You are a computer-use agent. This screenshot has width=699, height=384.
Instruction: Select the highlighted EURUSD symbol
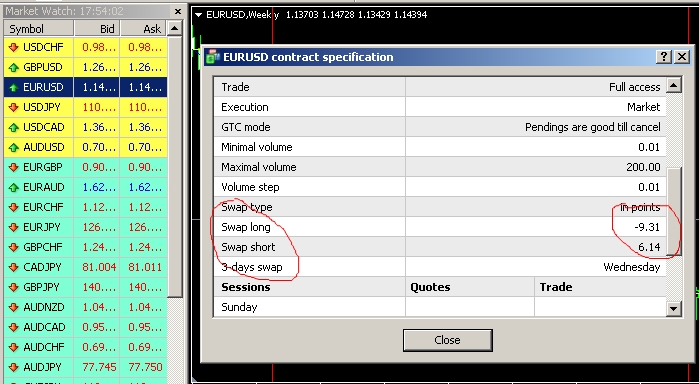coord(86,87)
